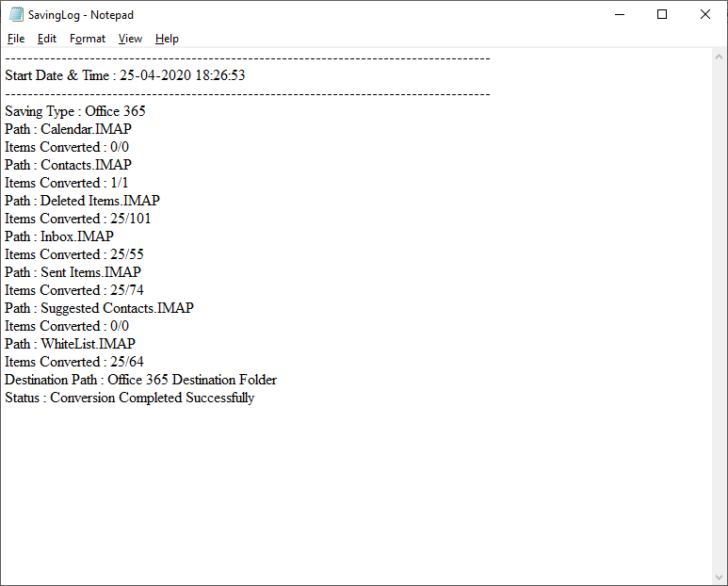728x586 pixels.
Task: Minimize the SavingLog Notepad window
Action: [x=620, y=14]
